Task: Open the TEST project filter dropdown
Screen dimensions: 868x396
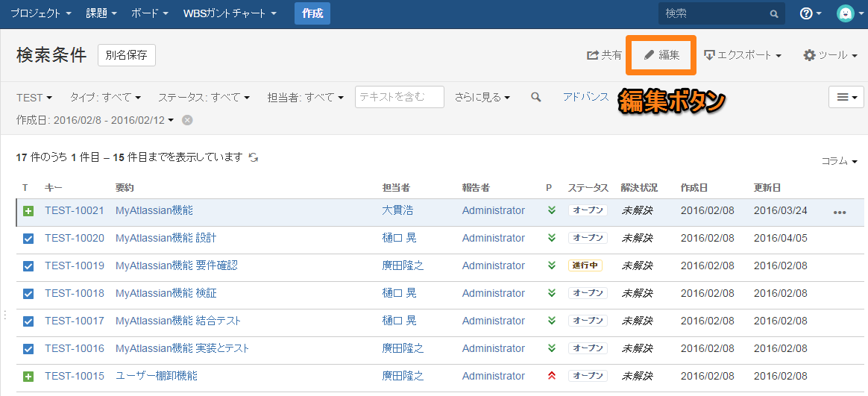Action: [x=34, y=98]
